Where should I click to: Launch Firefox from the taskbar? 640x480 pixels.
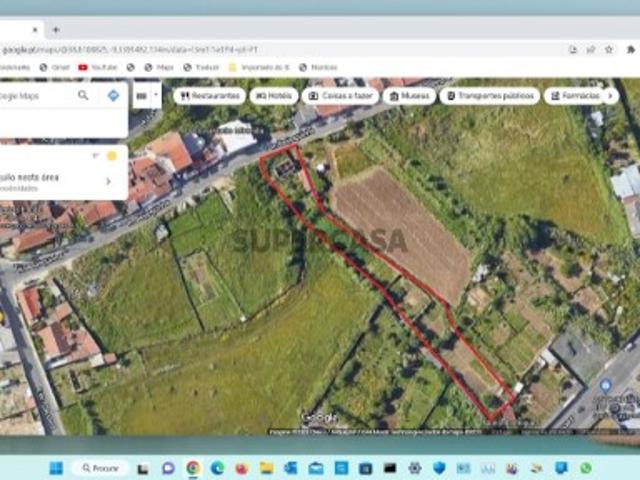pyautogui.click(x=241, y=468)
